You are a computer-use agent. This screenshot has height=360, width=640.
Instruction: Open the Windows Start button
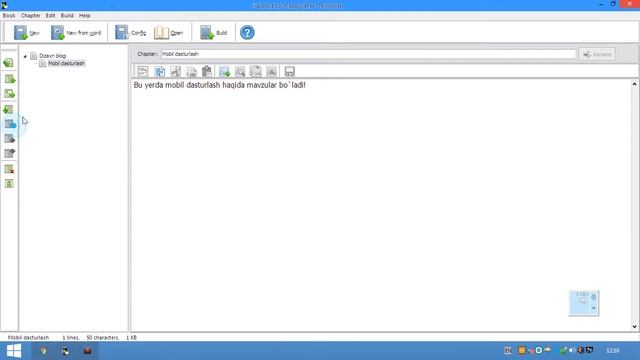[x=14, y=351]
